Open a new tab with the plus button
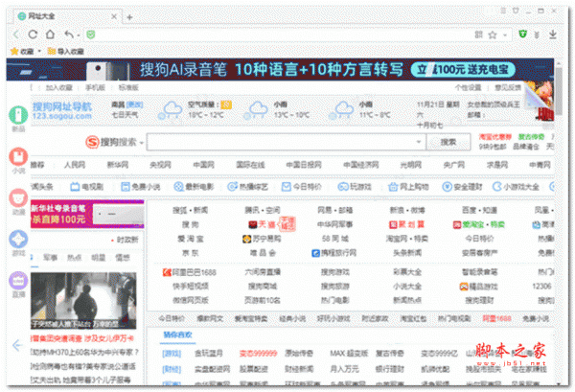Image resolution: width=575 pixels, height=392 pixels. pos(129,17)
